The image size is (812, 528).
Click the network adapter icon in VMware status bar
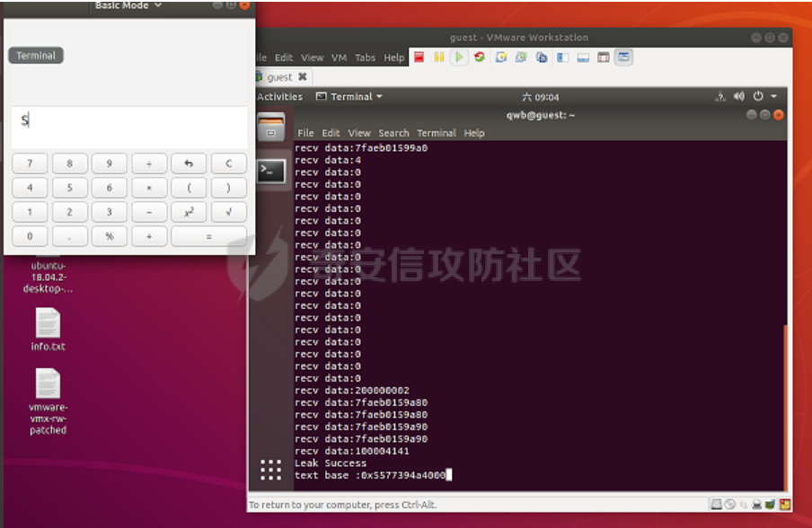coord(744,504)
